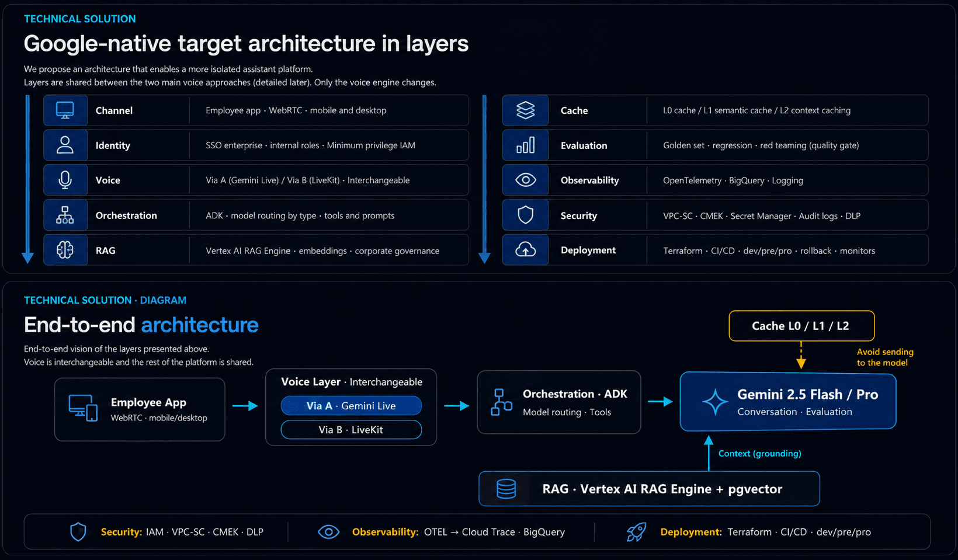Image resolution: width=958 pixels, height=560 pixels.
Task: Click the Deployment cloud upload icon
Action: pos(526,250)
